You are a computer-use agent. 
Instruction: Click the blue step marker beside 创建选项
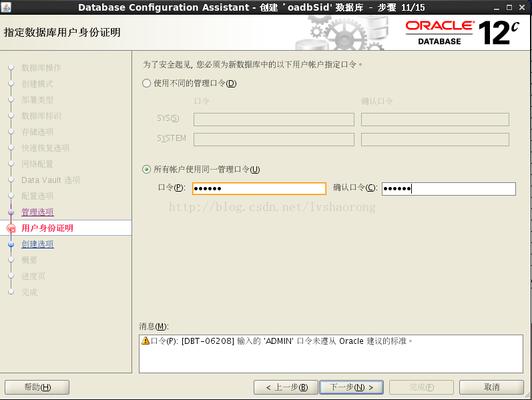11,244
